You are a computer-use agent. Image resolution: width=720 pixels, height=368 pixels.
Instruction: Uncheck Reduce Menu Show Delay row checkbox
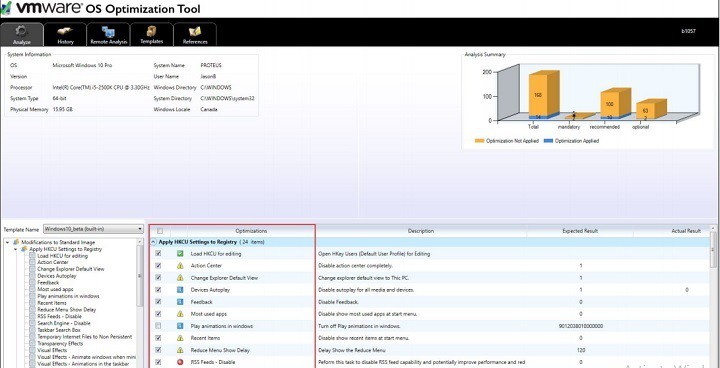pyautogui.click(x=158, y=350)
